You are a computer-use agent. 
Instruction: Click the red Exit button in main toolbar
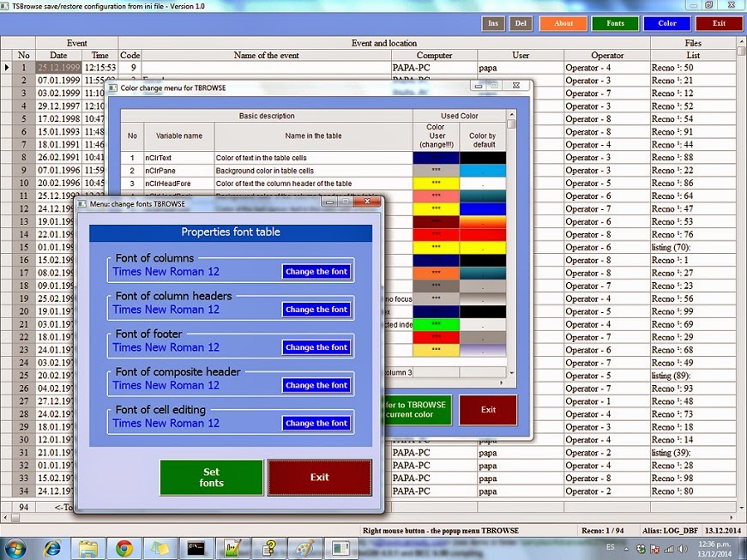(x=719, y=23)
